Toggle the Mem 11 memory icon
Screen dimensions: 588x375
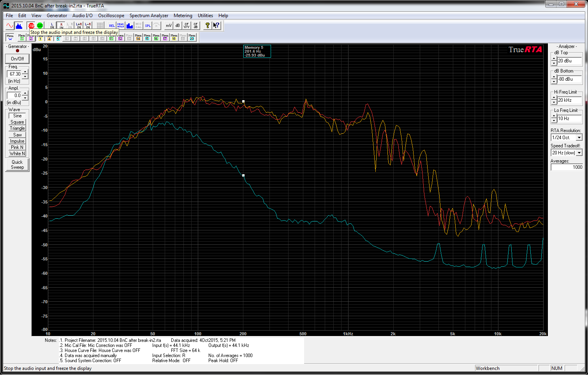click(x=111, y=37)
